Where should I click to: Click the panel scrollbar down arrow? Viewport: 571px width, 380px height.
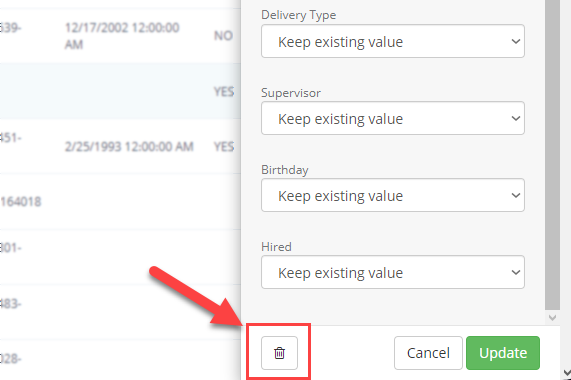[552, 318]
